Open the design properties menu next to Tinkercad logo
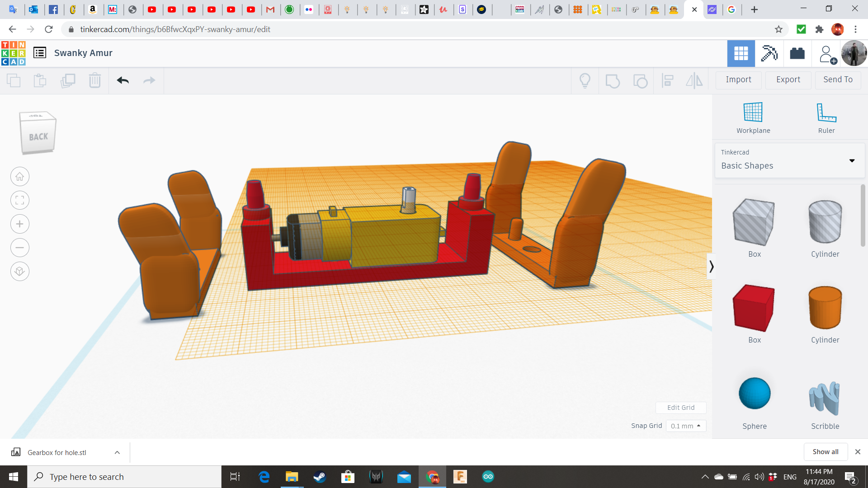 coord(40,52)
